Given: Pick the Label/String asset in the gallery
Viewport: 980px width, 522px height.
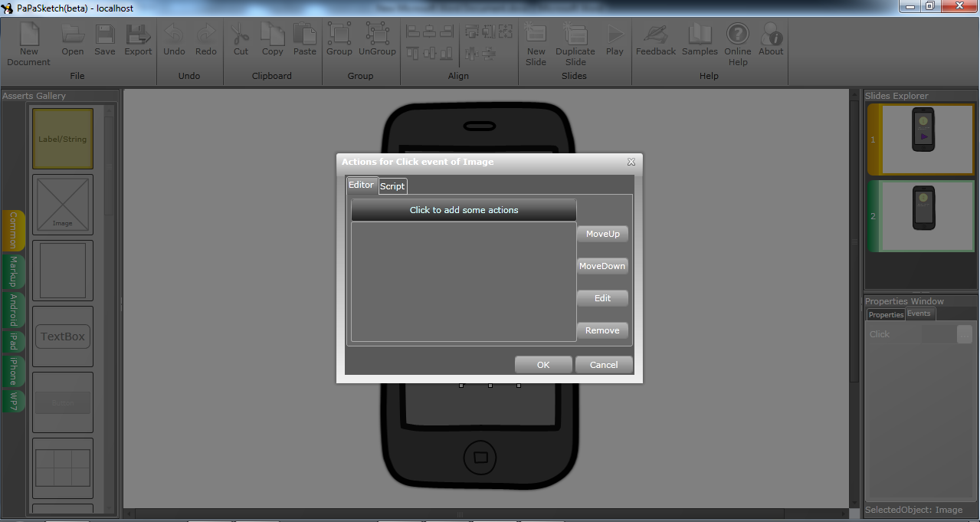Looking at the screenshot, I should pos(63,139).
